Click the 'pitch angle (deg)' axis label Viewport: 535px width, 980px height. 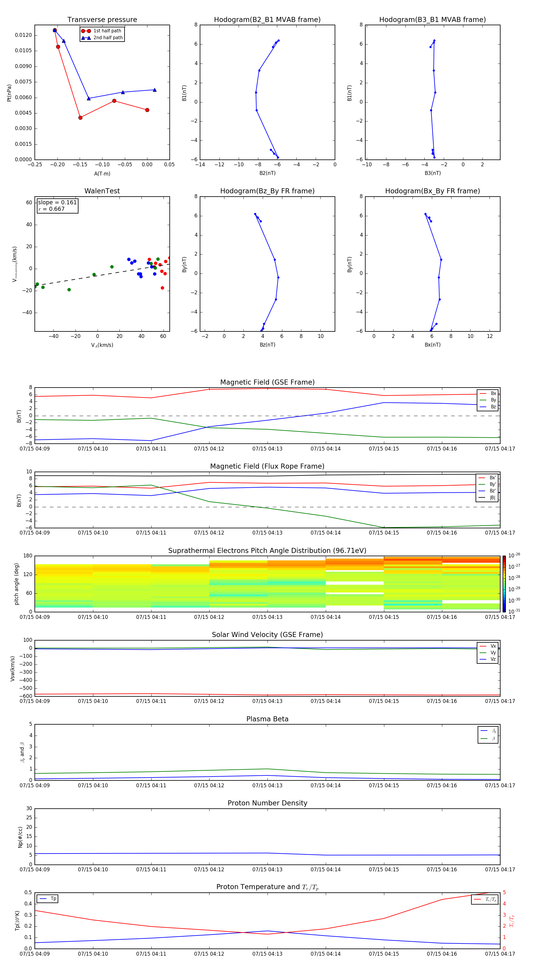click(x=16, y=584)
